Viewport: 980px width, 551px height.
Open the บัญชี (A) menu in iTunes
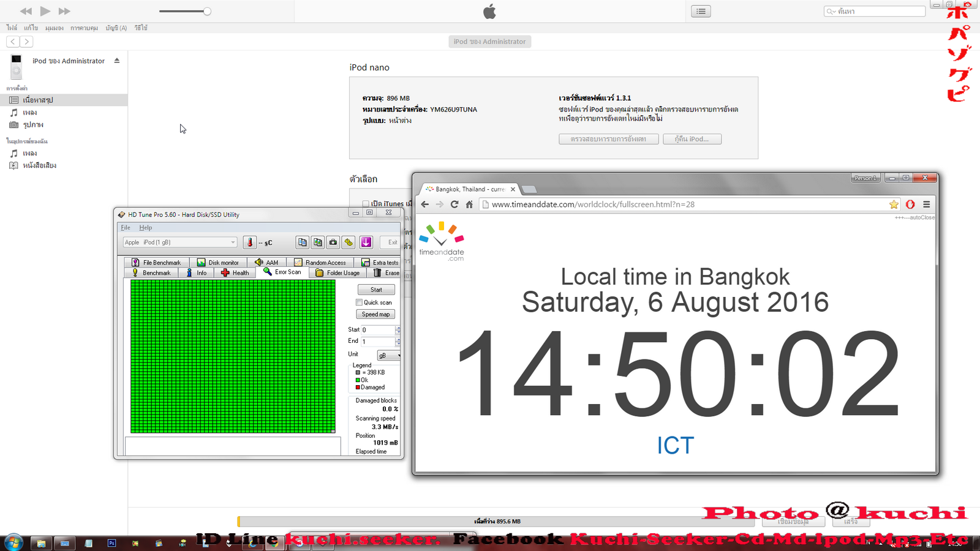pyautogui.click(x=116, y=28)
